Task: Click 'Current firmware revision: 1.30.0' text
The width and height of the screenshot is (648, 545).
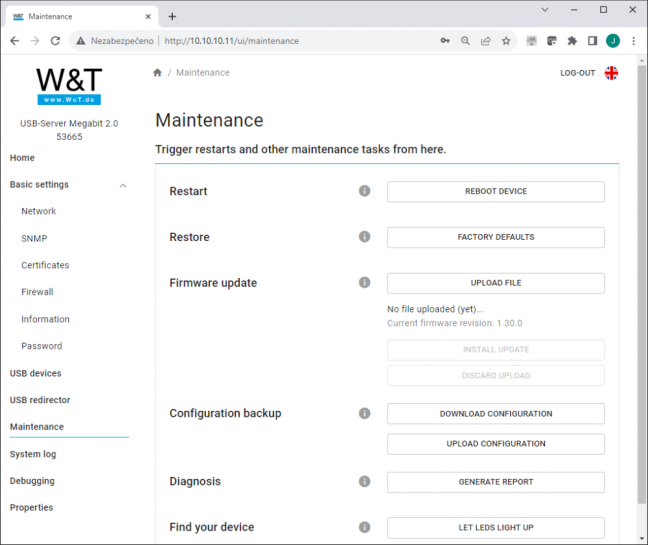Action: [455, 323]
